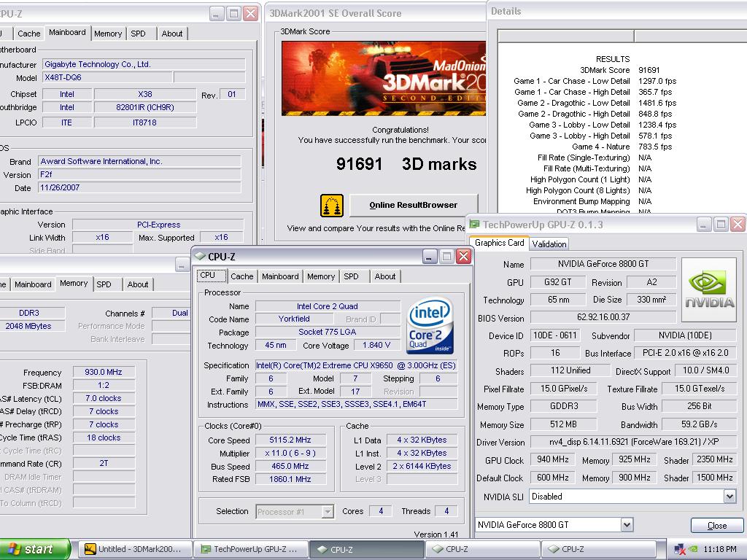
Task: Click the GPU-Z title bar icon
Action: point(474,225)
